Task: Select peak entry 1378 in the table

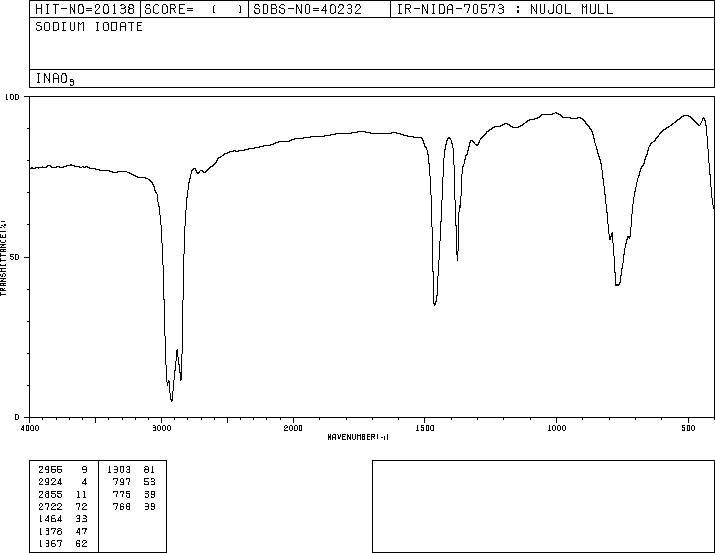Action: point(50,532)
